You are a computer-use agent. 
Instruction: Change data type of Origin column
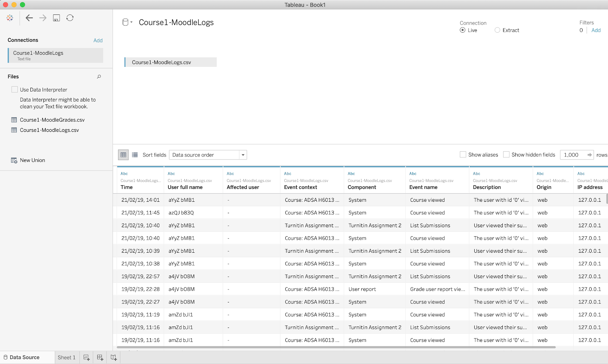(540, 174)
